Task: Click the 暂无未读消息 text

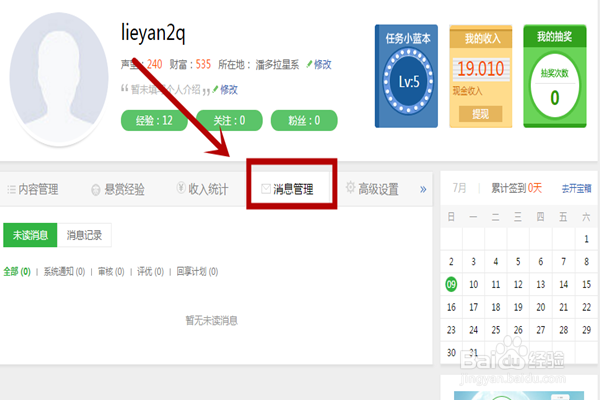Action: coord(212,320)
